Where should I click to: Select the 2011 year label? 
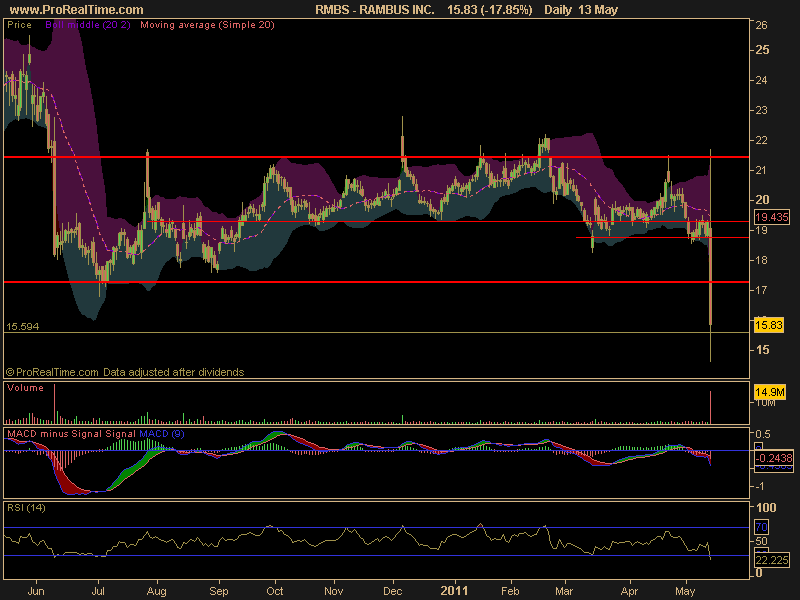(454, 591)
